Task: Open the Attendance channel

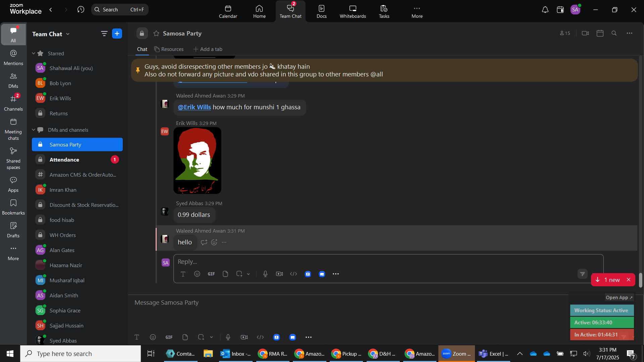Action: point(77,160)
